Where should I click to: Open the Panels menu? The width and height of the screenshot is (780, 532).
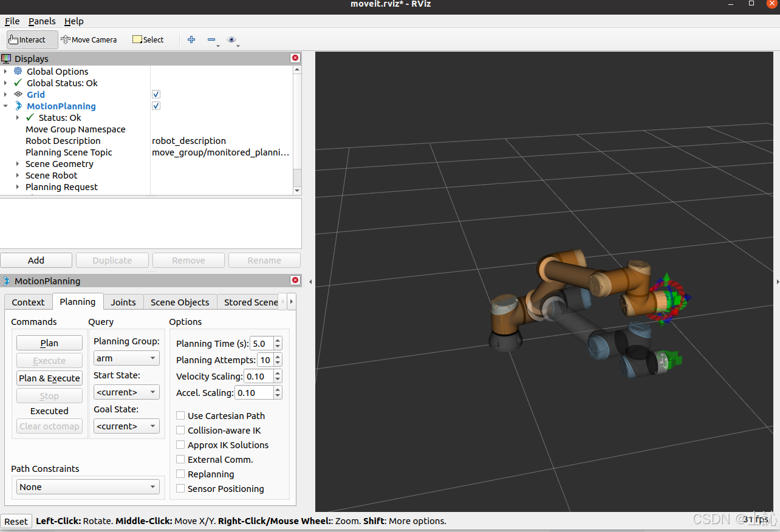pyautogui.click(x=42, y=21)
